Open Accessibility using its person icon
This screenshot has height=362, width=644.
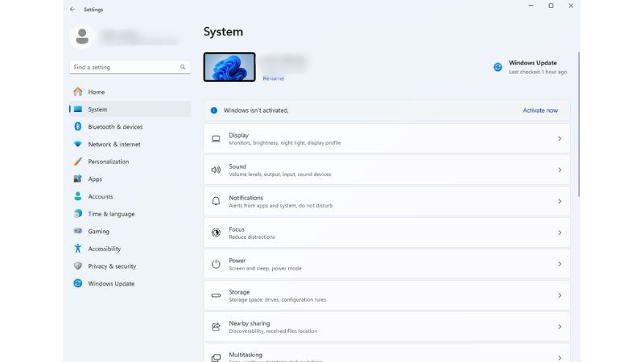pyautogui.click(x=78, y=249)
